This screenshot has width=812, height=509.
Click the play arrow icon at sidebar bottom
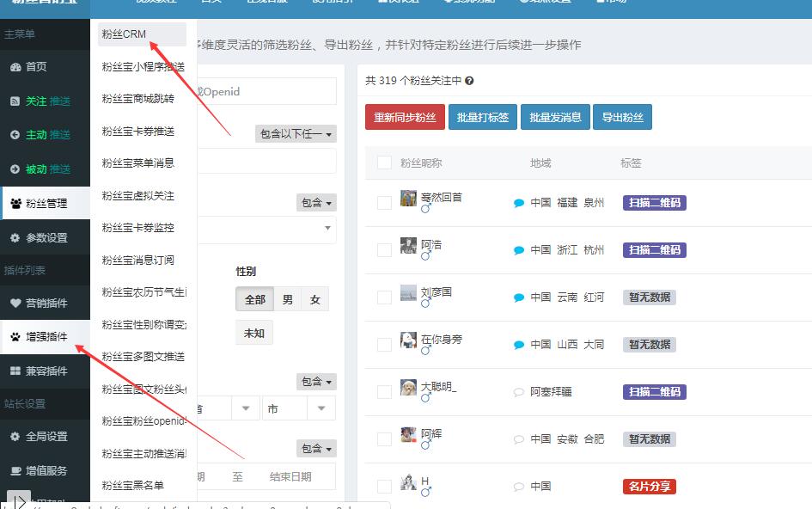pyautogui.click(x=19, y=500)
